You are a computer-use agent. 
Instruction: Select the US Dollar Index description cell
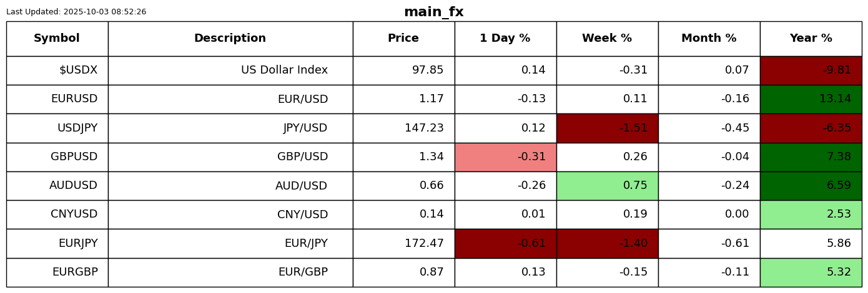point(230,70)
